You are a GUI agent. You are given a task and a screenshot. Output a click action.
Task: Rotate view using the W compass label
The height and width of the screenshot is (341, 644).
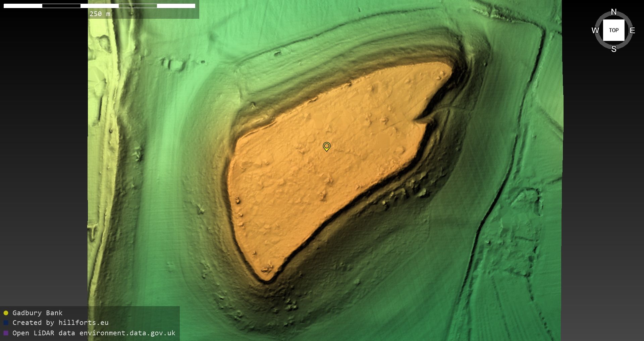pyautogui.click(x=595, y=31)
